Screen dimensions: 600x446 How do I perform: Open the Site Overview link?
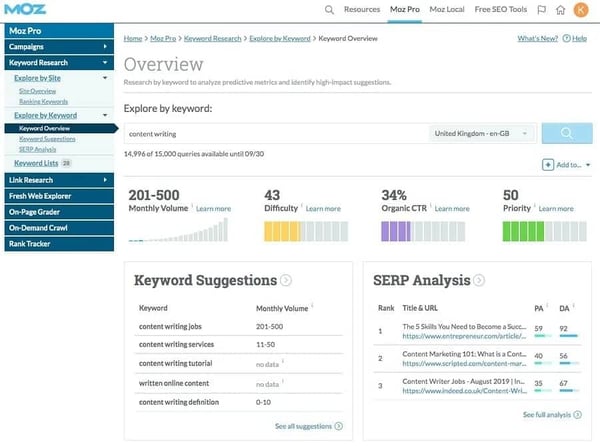pos(38,91)
